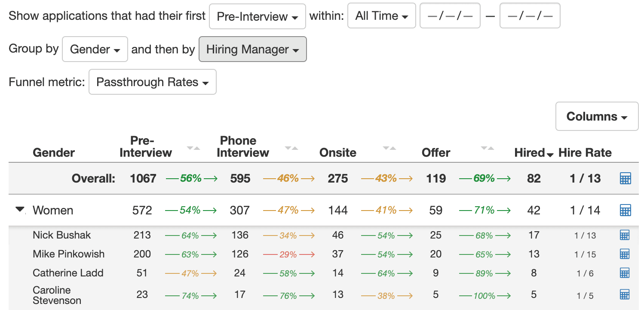Click the start date input field
644x310 pixels.
point(450,15)
